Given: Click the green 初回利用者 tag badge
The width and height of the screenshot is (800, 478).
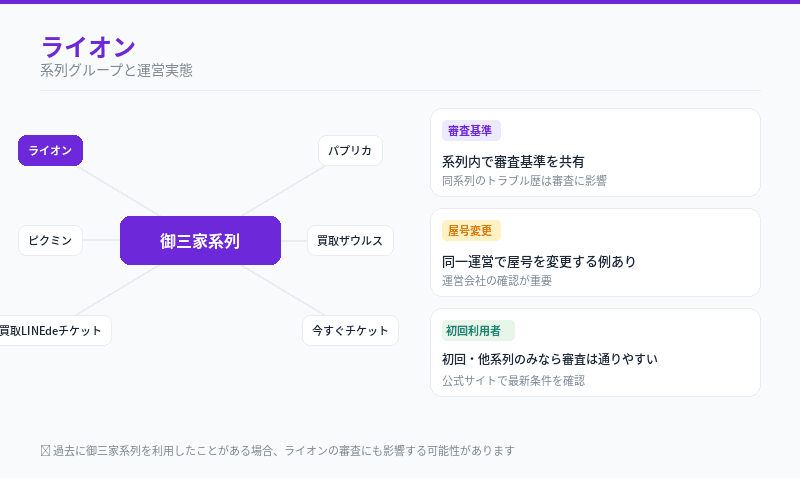Looking at the screenshot, I should click(x=478, y=331).
